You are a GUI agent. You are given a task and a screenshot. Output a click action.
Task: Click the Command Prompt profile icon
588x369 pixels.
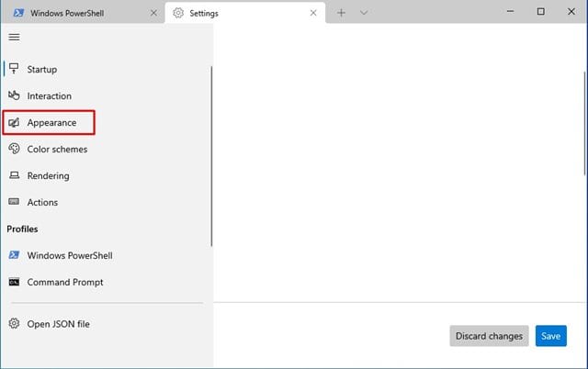(14, 282)
